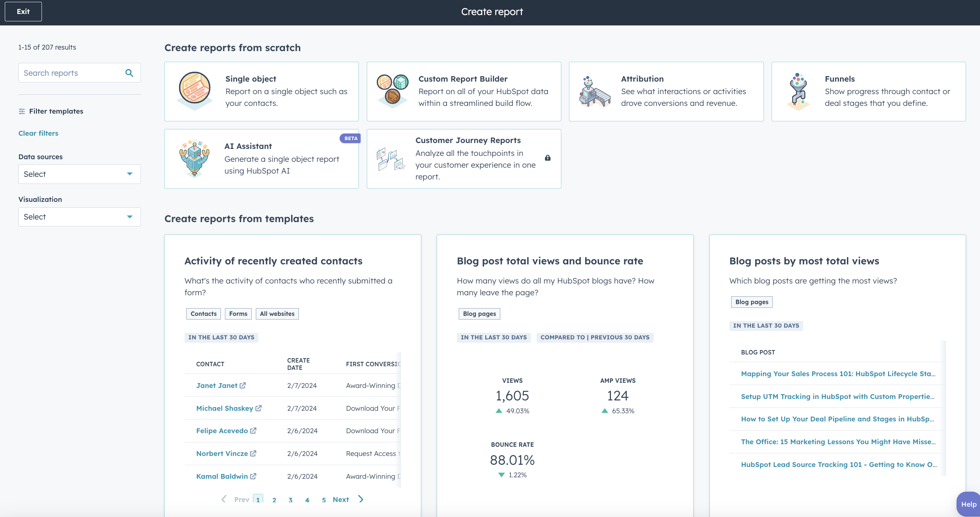This screenshot has width=980, height=517.
Task: Open the Visualization Select dropdown
Action: point(79,217)
